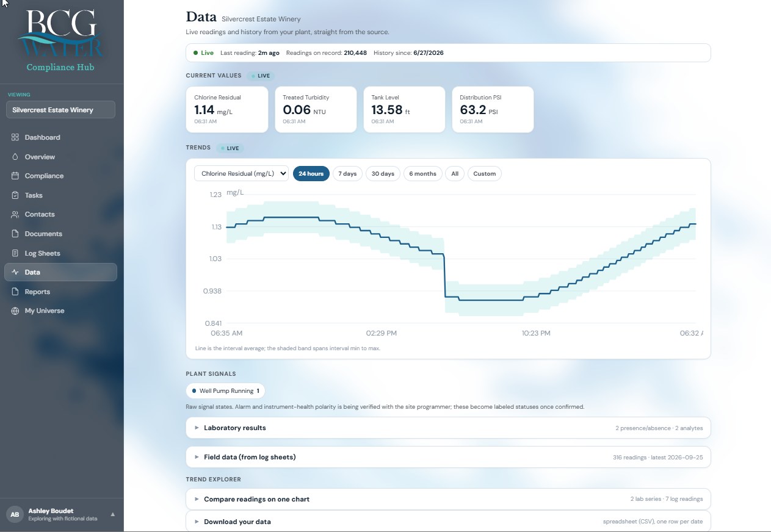
Task: Click the Documents file icon
Action: (15, 234)
